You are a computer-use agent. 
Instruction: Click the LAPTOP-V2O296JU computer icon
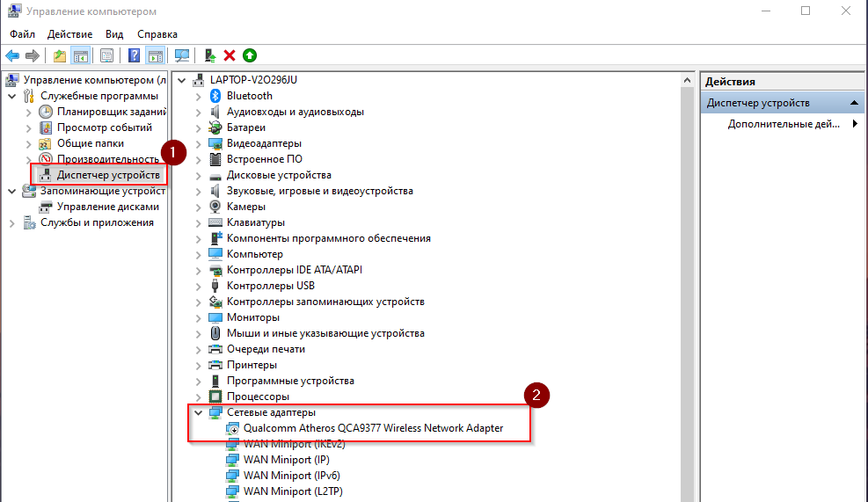click(198, 80)
